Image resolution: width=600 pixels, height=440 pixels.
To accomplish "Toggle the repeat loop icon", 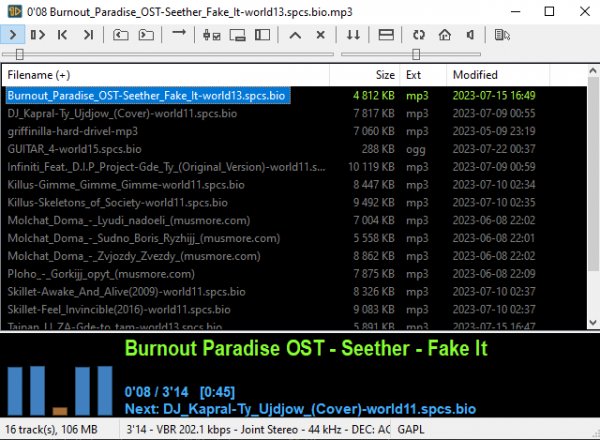I will point(419,35).
